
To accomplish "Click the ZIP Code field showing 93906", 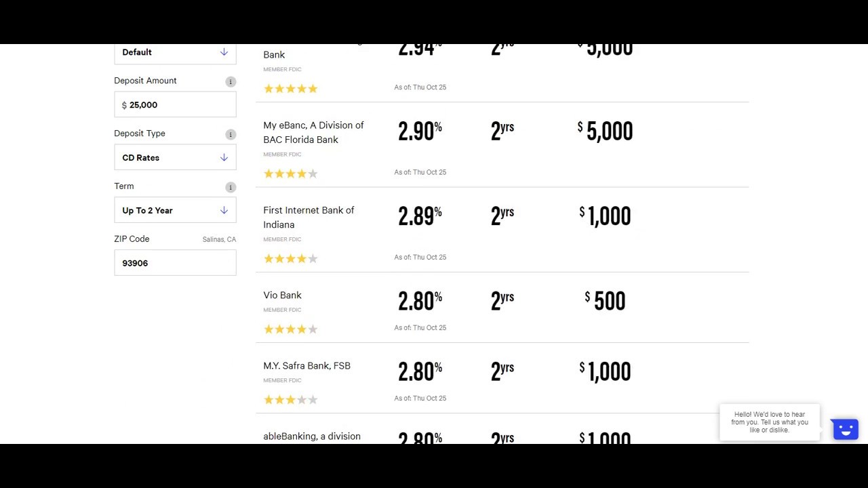I will click(175, 263).
